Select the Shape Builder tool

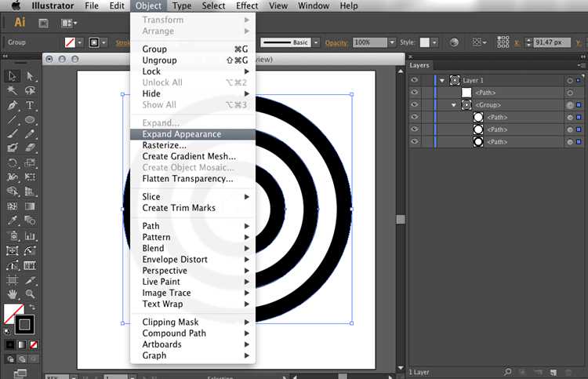(13, 191)
